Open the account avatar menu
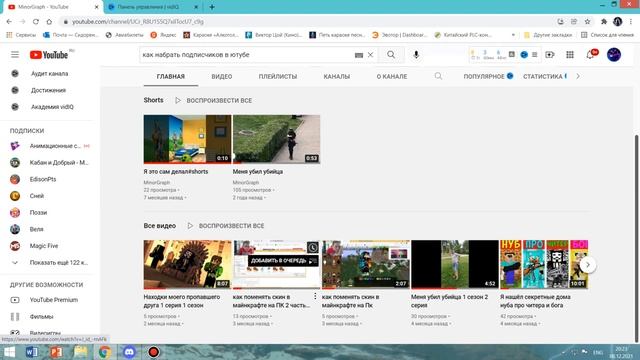This screenshot has width=640, height=360. click(613, 55)
